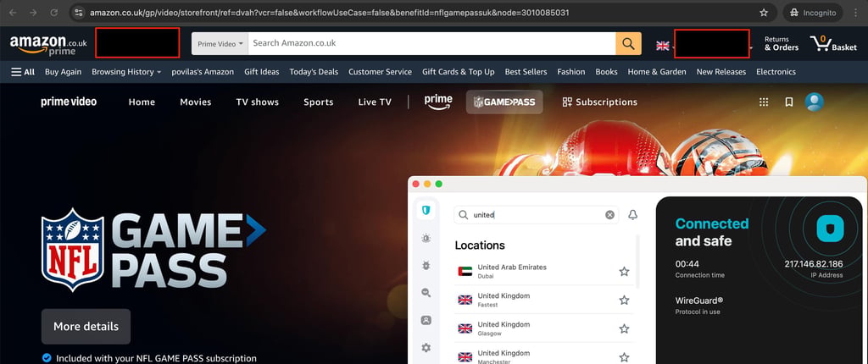Open VPN notifications bell

click(x=632, y=215)
